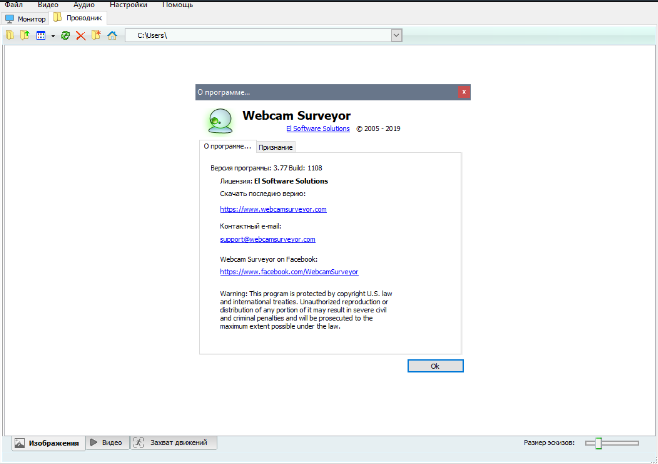Screen dimensions: 658x464
Task: Open the webcamsurveyor.com website link
Action: point(273,209)
